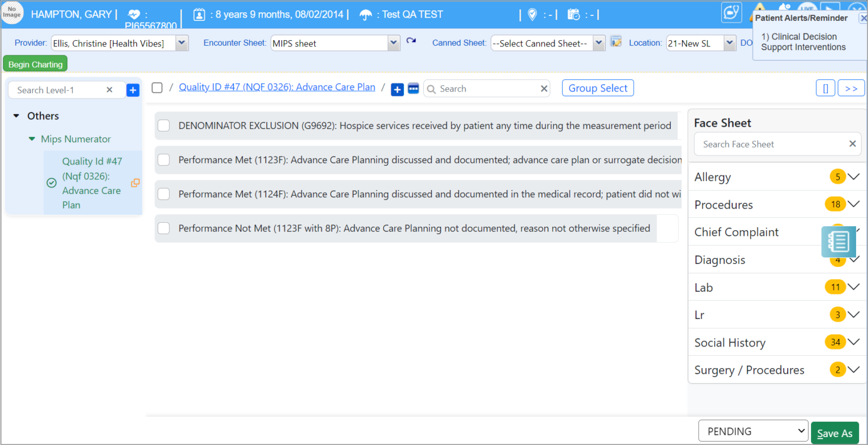Click the >> panel toggle button
Screen dimensions: 868x445
[x=851, y=88]
